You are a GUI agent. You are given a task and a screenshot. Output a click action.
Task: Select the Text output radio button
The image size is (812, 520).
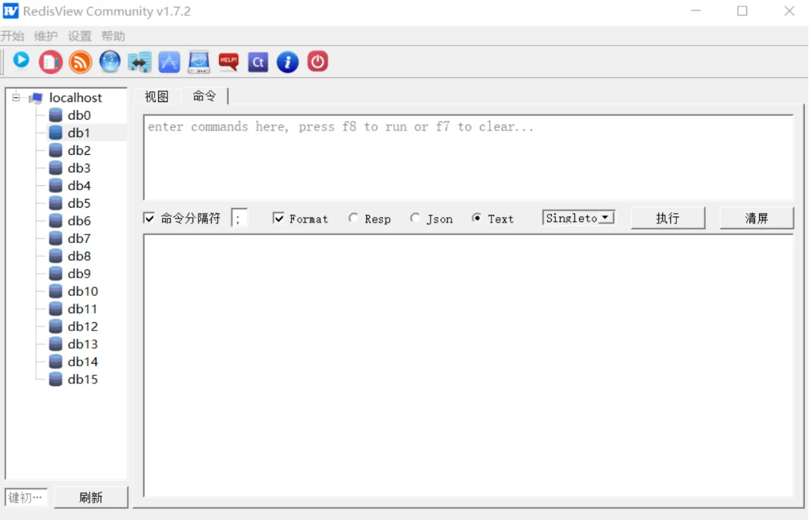click(476, 218)
